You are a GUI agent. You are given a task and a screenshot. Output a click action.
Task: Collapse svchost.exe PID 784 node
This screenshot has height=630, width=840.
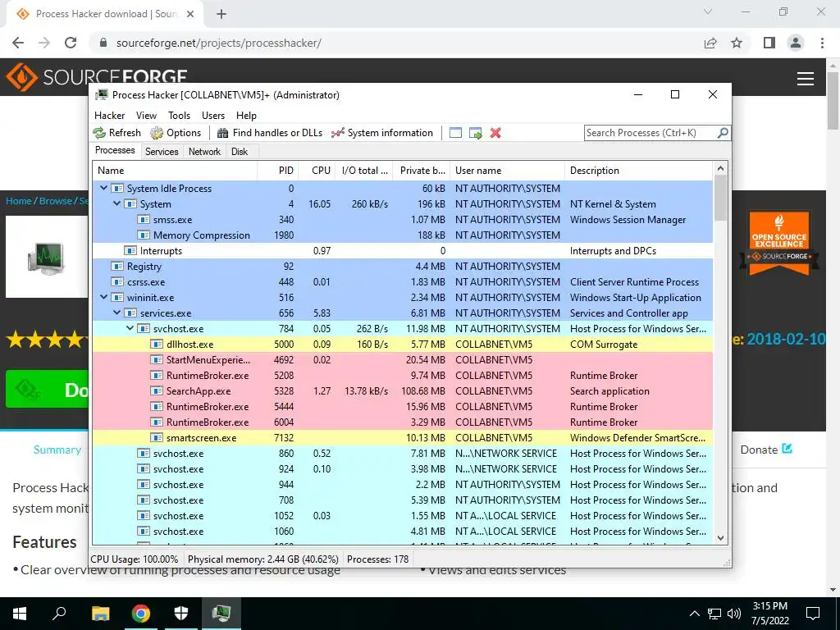pyautogui.click(x=130, y=328)
